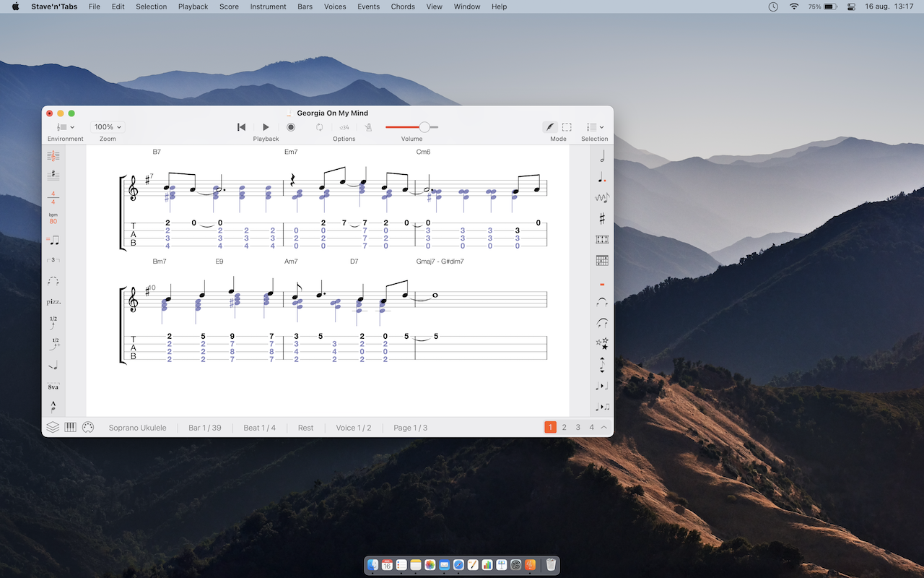
Task: Toggle the dotted note duration
Action: (602, 177)
